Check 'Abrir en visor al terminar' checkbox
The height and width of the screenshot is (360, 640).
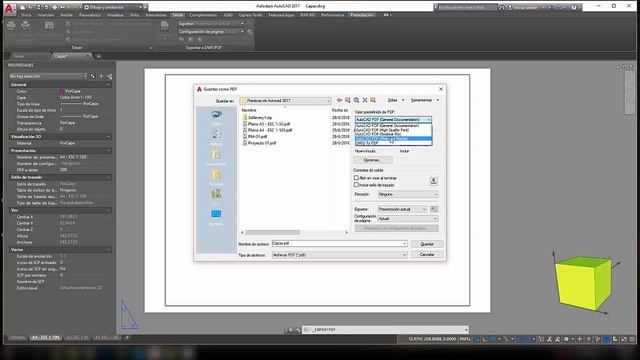pos(356,178)
